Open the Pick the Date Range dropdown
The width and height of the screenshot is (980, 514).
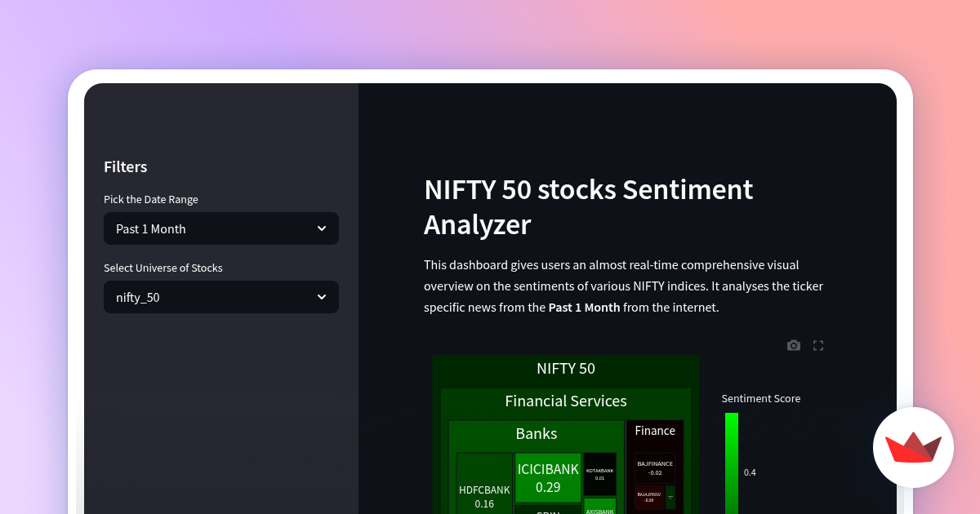(x=220, y=228)
